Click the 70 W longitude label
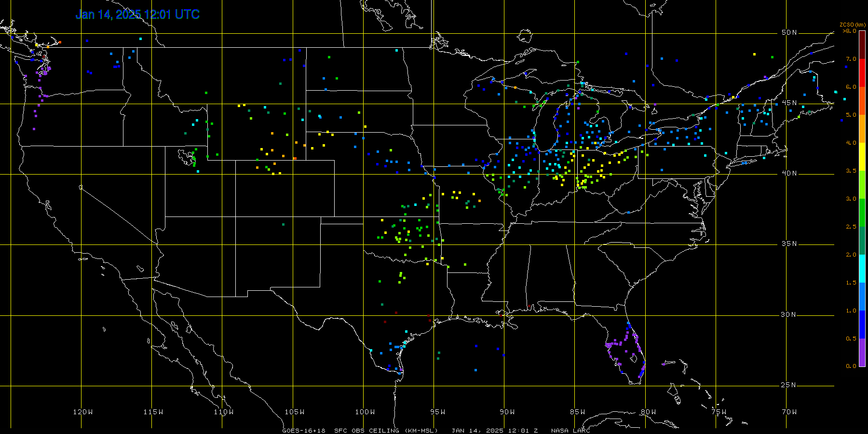 (789, 412)
